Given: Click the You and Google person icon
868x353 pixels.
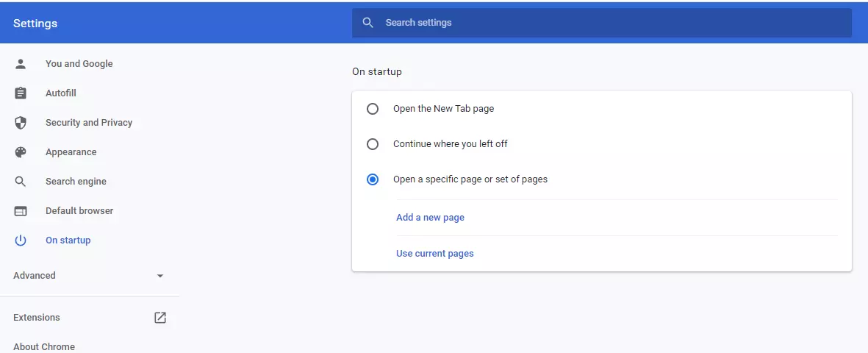Looking at the screenshot, I should pos(21,64).
